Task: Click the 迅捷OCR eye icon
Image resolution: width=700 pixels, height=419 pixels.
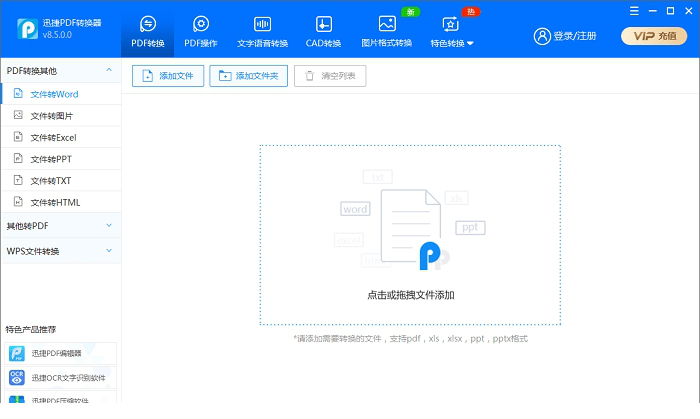Action: click(x=17, y=378)
